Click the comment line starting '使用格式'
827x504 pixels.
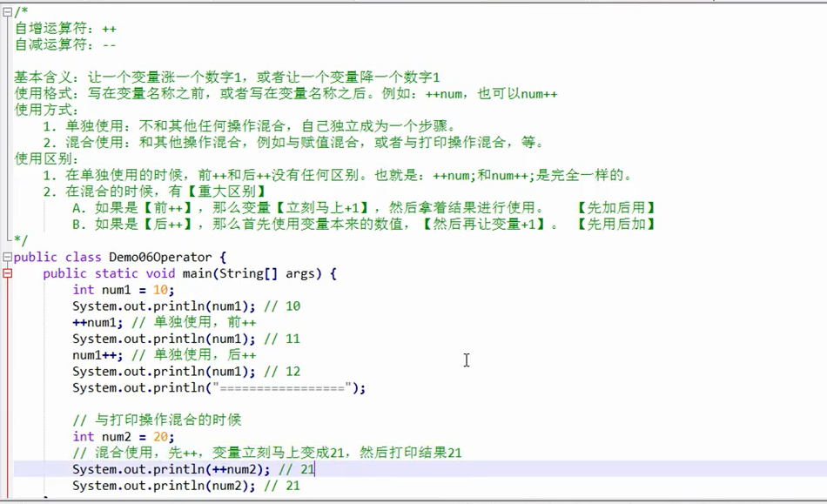[x=286, y=94]
